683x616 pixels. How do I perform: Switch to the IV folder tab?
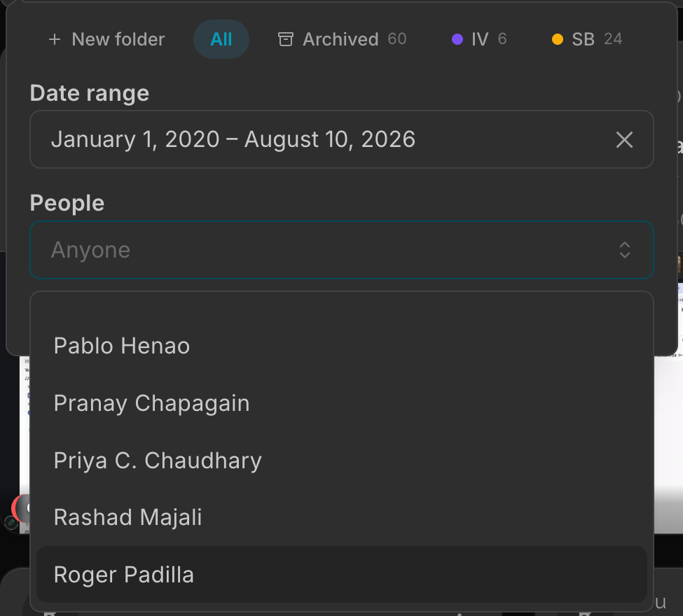point(479,39)
